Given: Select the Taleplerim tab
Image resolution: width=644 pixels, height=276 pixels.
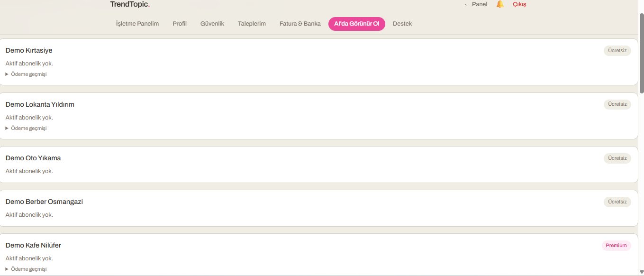Looking at the screenshot, I should point(252,24).
